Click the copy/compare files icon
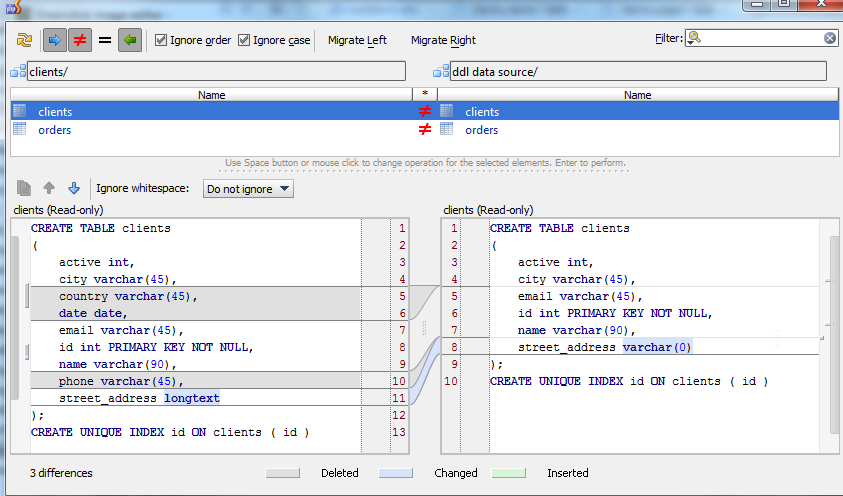This screenshot has height=496, width=843. coord(24,188)
